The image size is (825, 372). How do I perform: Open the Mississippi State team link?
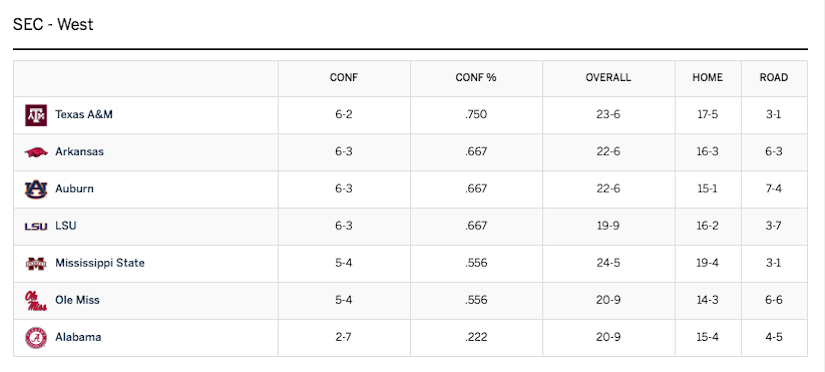click(100, 263)
